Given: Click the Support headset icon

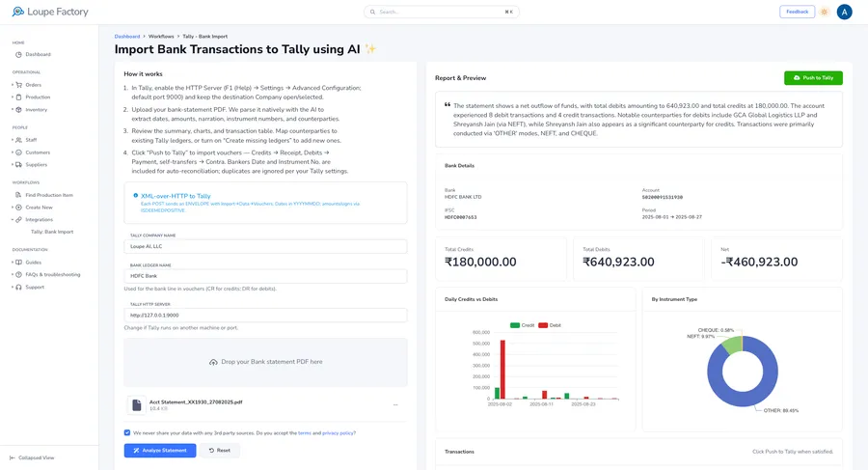Looking at the screenshot, I should (19, 287).
